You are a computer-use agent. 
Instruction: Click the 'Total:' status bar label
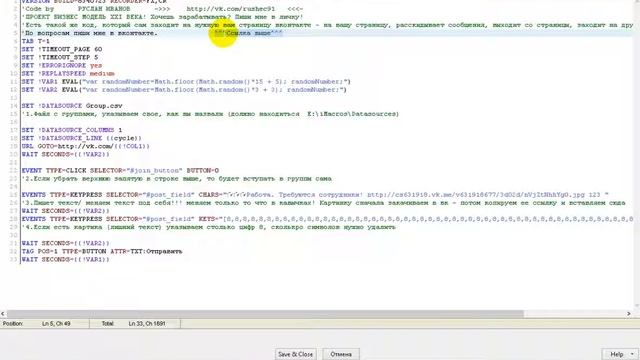(x=108, y=323)
